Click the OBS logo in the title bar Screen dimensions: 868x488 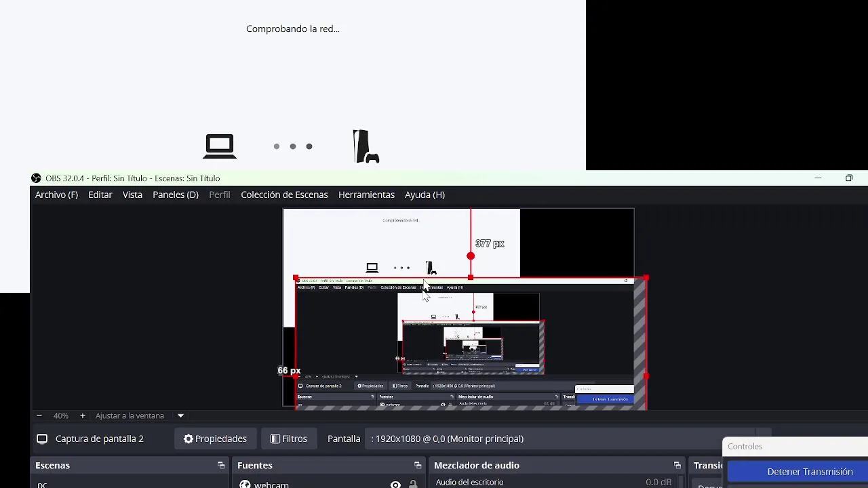point(36,178)
